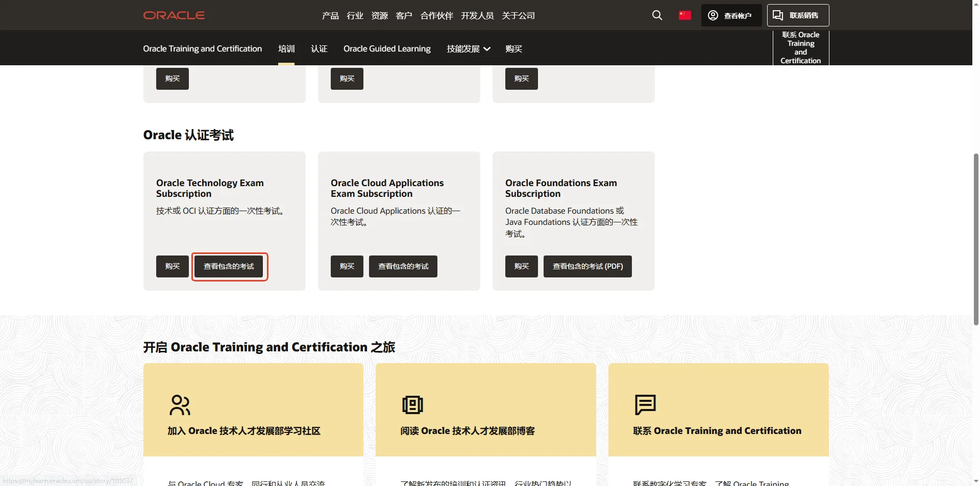Open 客户 menu
The image size is (980, 486).
pos(404,15)
